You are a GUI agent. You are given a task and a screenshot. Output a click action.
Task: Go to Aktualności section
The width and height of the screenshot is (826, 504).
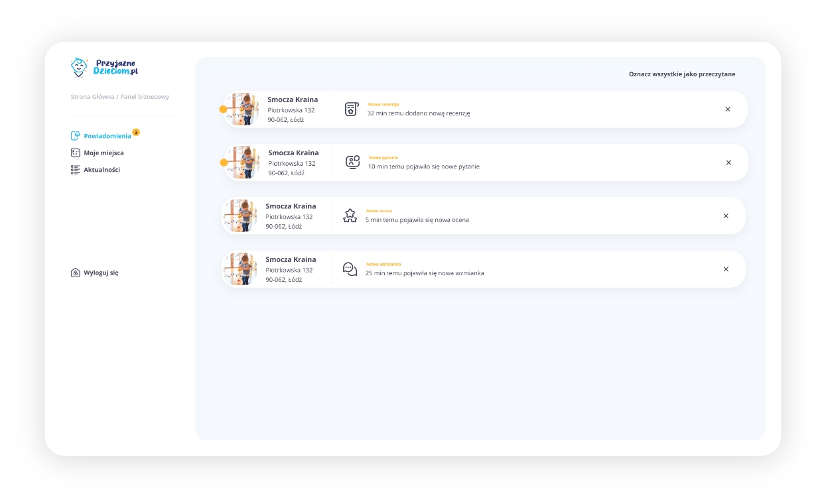pos(102,170)
